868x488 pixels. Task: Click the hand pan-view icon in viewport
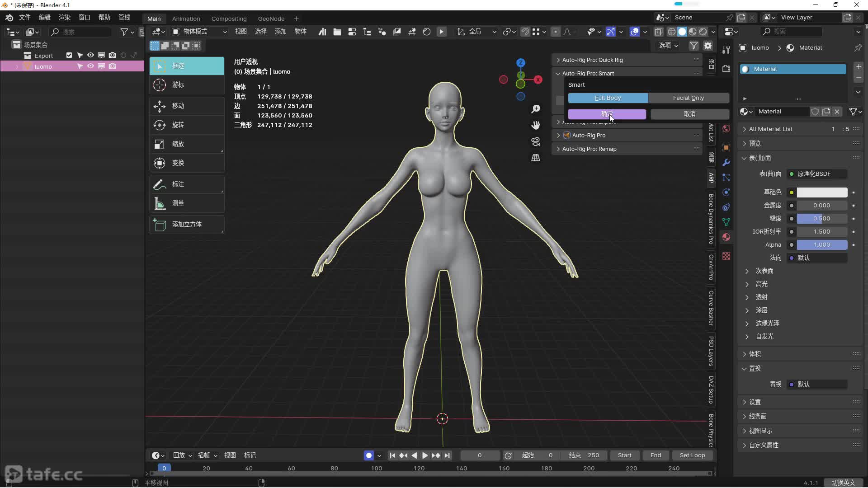point(536,125)
